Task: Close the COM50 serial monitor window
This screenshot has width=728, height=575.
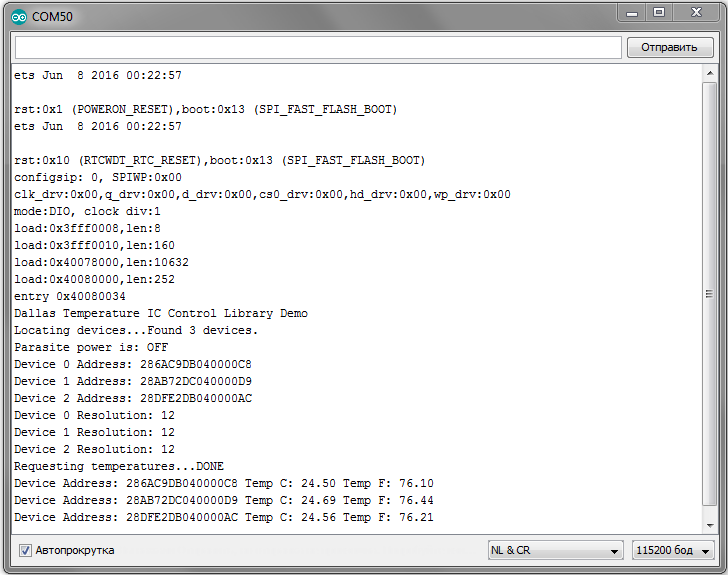Action: [x=696, y=13]
